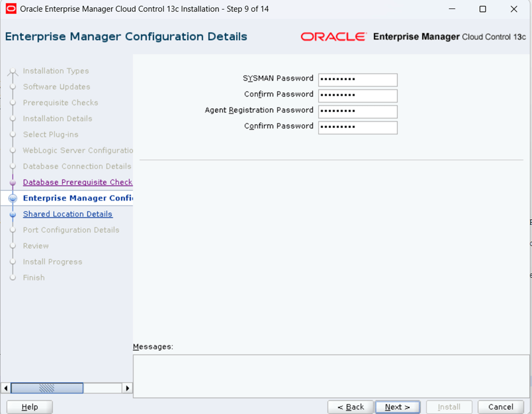Screen dimensions: 532x414
Task: Click the Help button
Action: pyautogui.click(x=29, y=407)
